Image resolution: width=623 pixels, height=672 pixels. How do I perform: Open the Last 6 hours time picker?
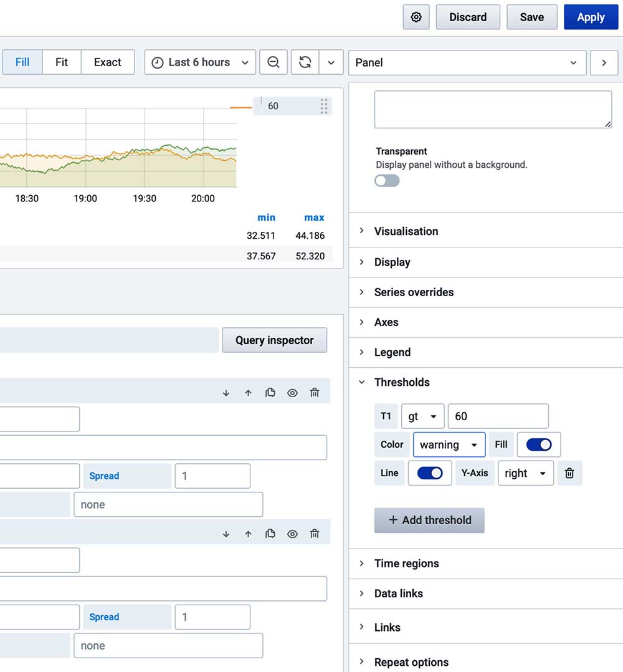tap(200, 62)
